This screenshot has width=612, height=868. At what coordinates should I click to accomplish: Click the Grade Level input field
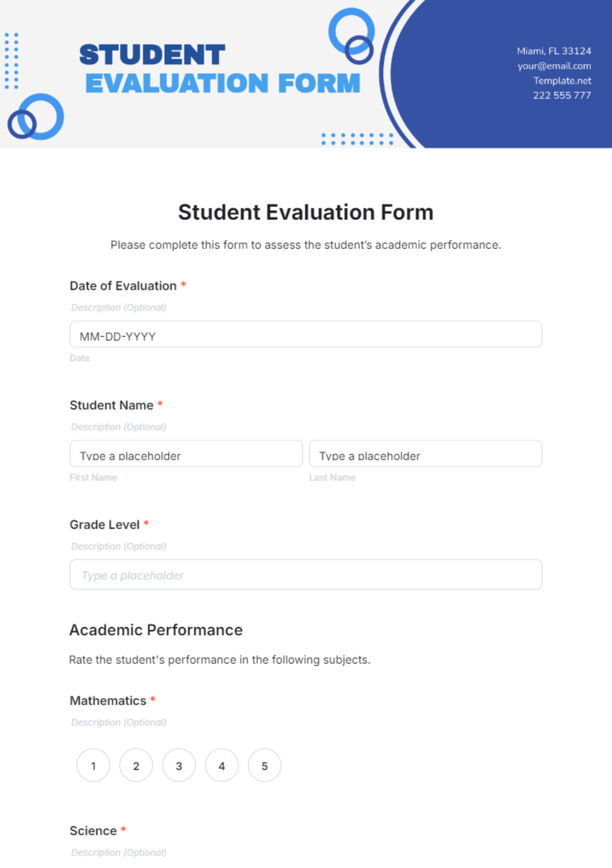[306, 575]
